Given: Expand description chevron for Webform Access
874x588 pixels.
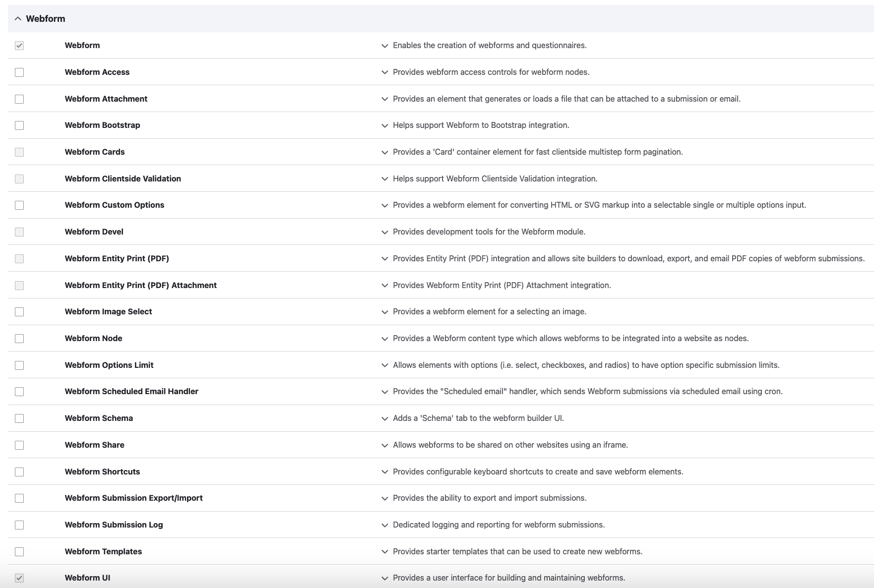Looking at the screenshot, I should 384,72.
